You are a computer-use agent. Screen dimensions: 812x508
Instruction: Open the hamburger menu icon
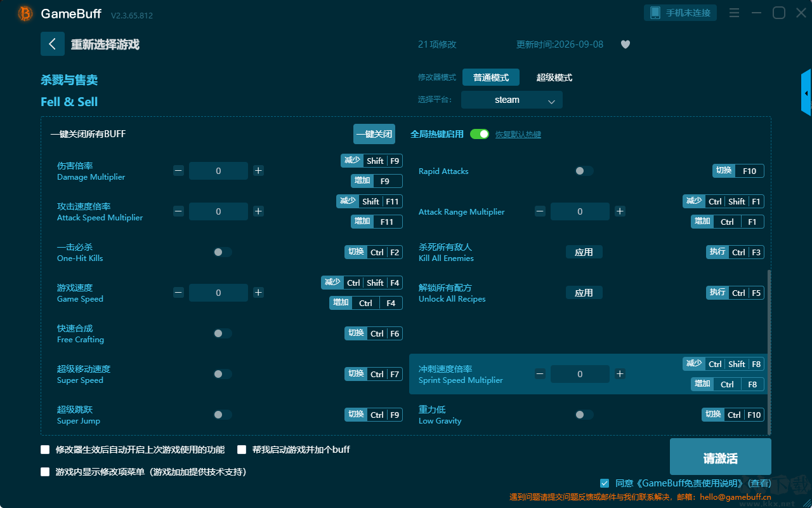(734, 13)
